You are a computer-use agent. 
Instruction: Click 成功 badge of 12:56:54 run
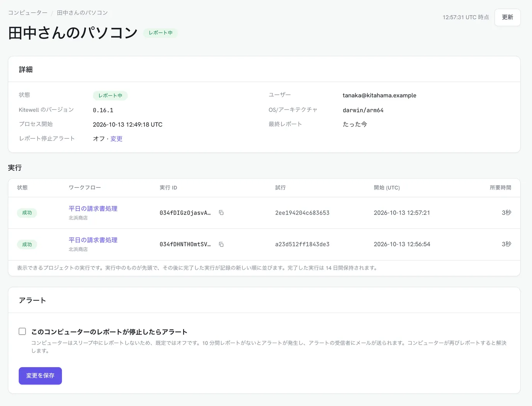[27, 244]
